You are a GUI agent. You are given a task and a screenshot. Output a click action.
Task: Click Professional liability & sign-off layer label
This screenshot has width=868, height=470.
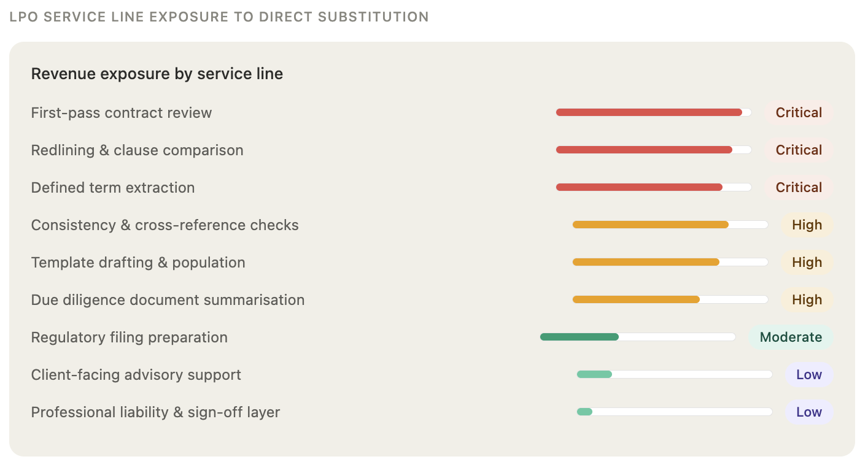point(155,412)
